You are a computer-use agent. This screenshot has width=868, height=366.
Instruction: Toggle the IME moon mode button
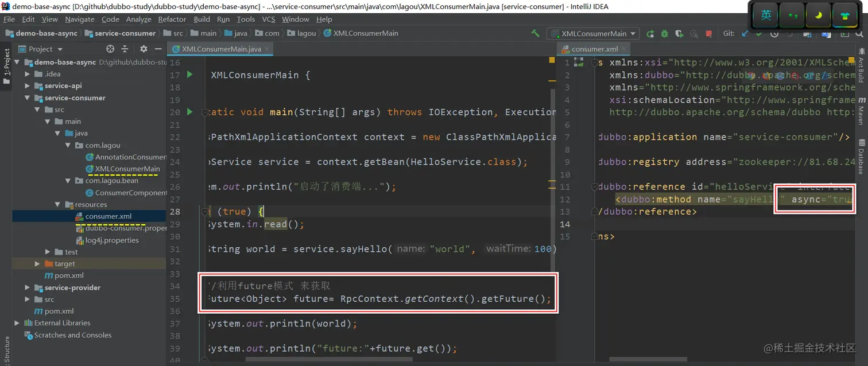coord(819,15)
